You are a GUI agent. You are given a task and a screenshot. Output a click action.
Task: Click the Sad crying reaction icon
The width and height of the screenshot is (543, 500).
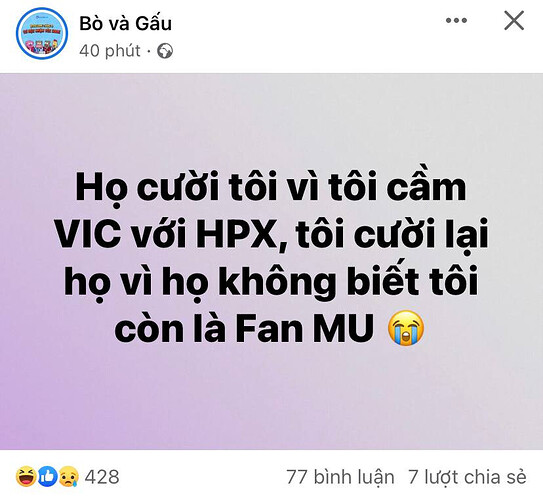pos(69,477)
